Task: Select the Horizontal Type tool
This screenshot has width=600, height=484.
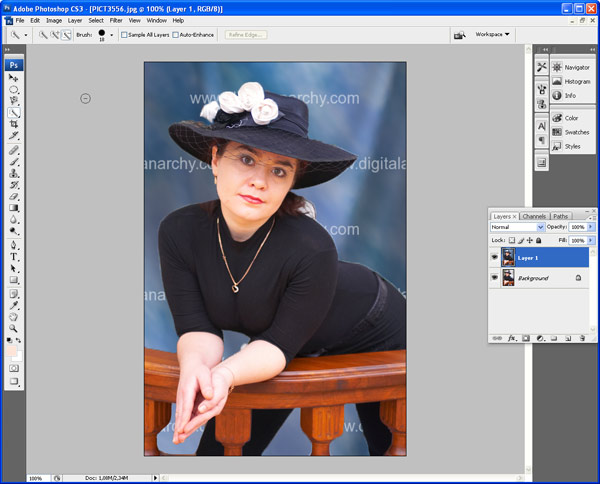Action: point(14,256)
